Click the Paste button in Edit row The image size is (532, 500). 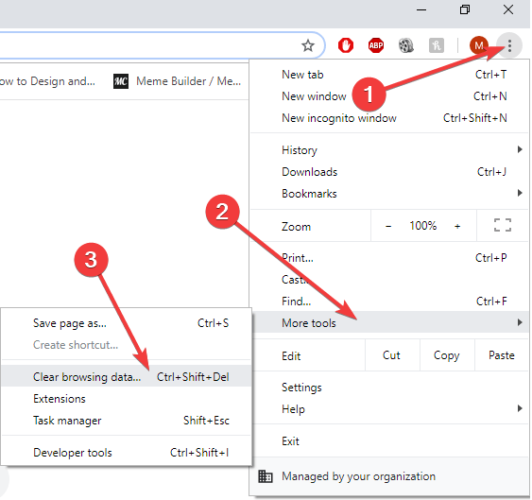501,355
